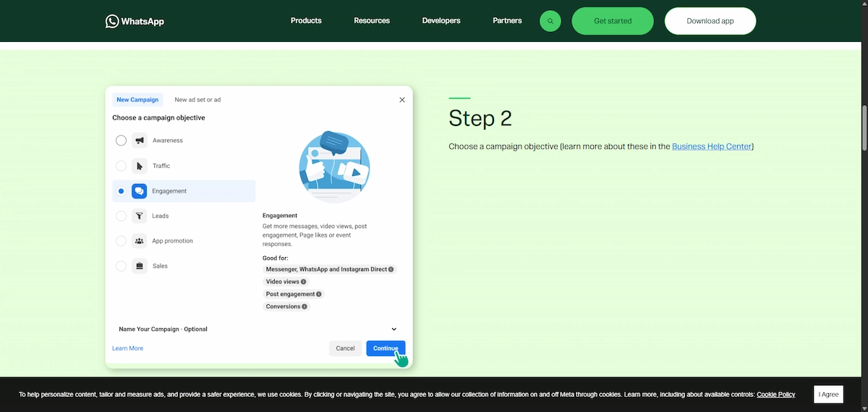Click the Traffic cursor icon

click(140, 166)
